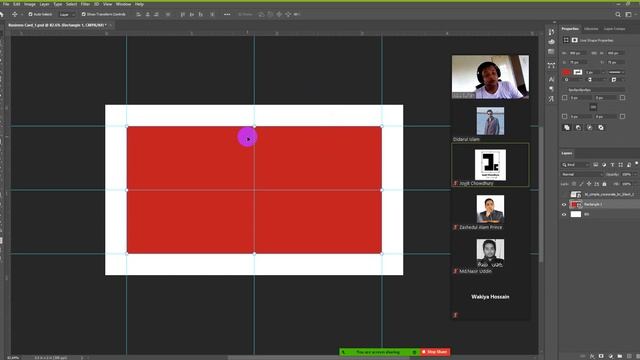Screen dimensions: 640x360
Task: Click Align left edges icon
Action: (x=138, y=14)
